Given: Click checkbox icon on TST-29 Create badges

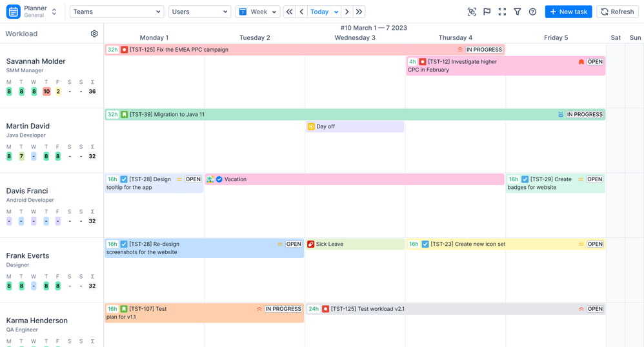Looking at the screenshot, I should 525,179.
